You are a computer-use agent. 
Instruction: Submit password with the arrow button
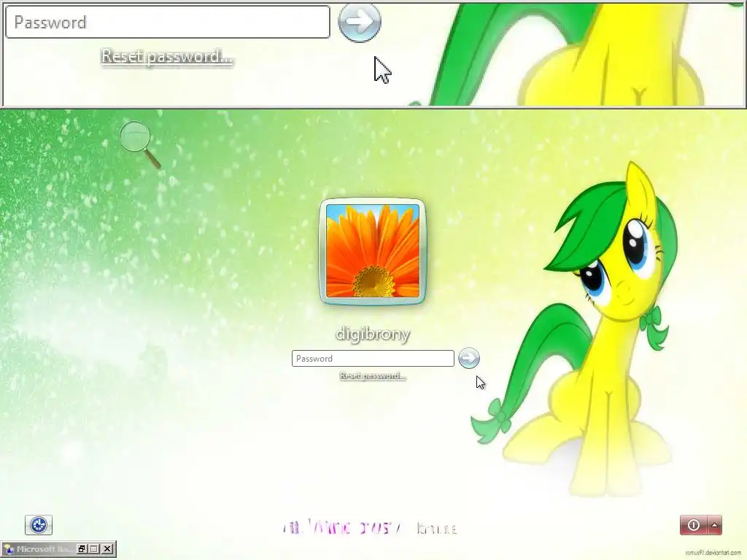click(x=469, y=359)
